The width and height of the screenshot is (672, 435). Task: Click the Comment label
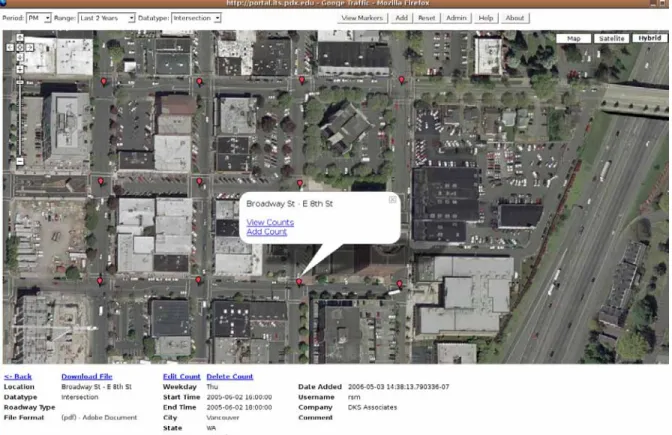pos(315,417)
